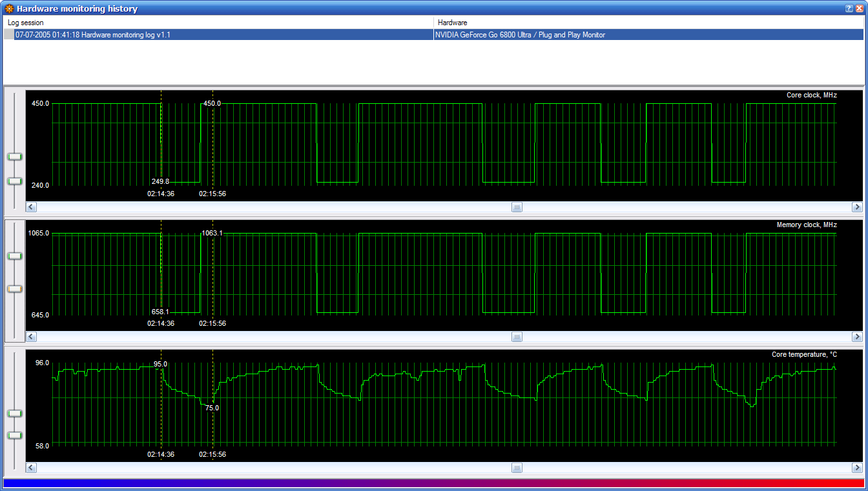
Task: Click upper range slider handle beside Core temperature graph
Action: click(x=14, y=413)
